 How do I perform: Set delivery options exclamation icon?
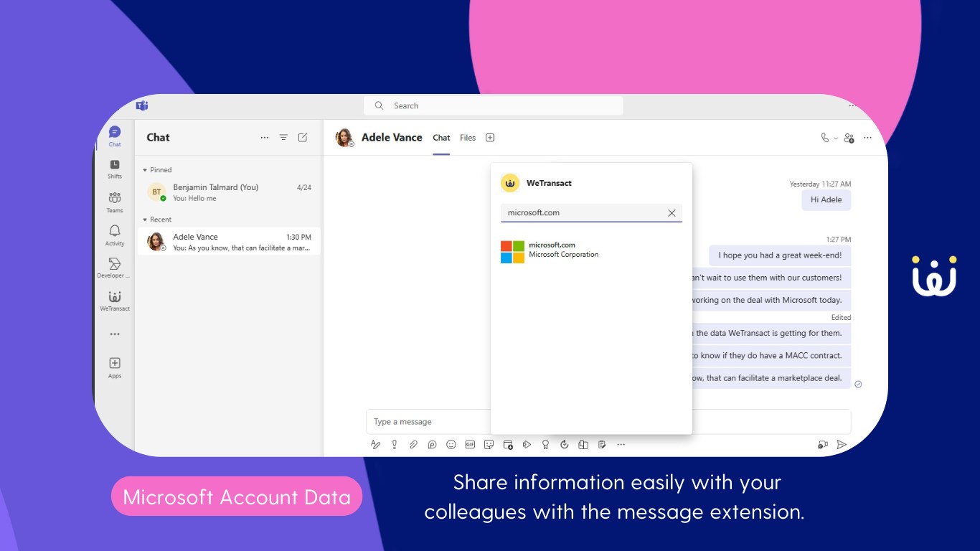[x=395, y=445]
